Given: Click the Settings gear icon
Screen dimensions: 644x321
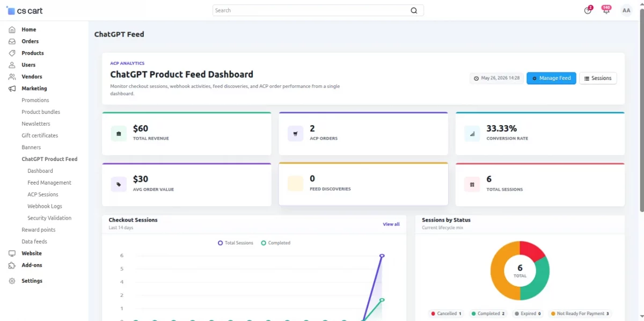Looking at the screenshot, I should [x=12, y=281].
